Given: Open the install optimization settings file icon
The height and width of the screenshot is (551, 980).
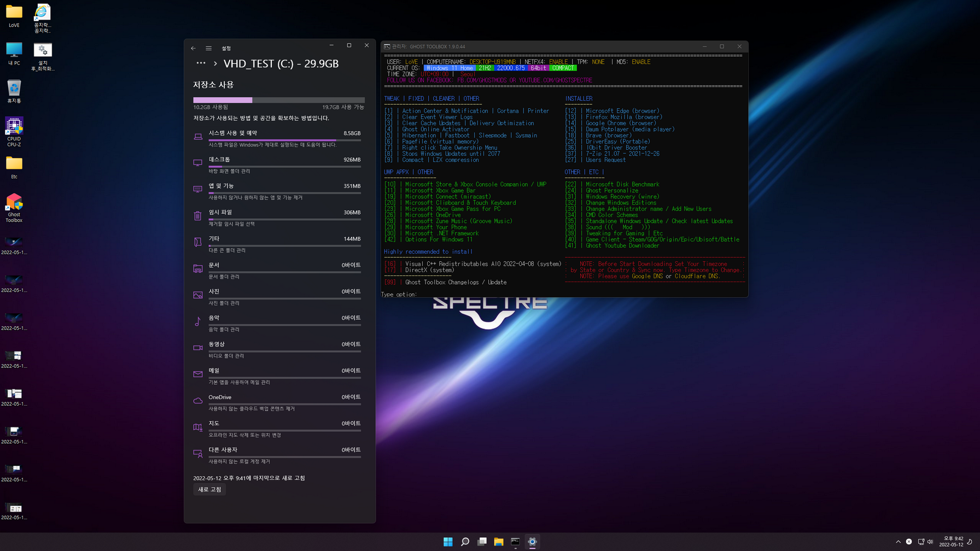Looking at the screenshot, I should point(43,57).
